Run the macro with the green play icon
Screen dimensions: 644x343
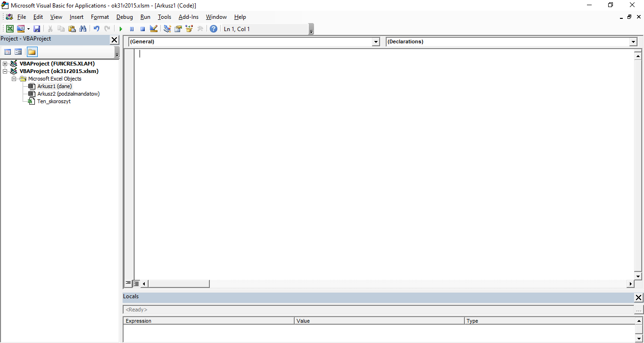(x=121, y=29)
